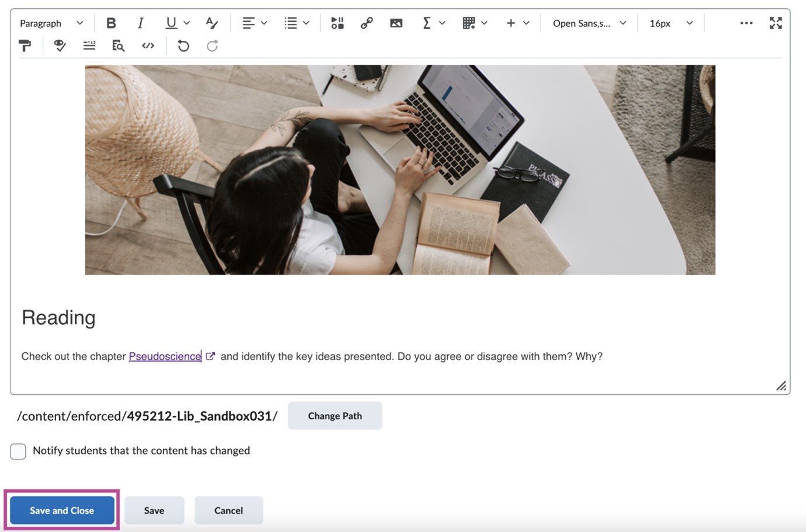Click the undo icon

pos(184,46)
